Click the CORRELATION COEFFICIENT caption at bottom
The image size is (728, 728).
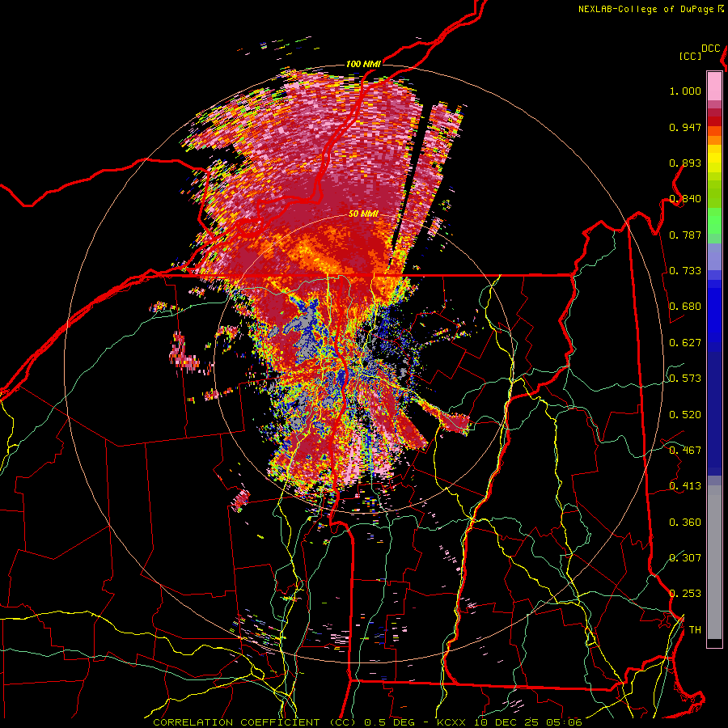[367, 722]
